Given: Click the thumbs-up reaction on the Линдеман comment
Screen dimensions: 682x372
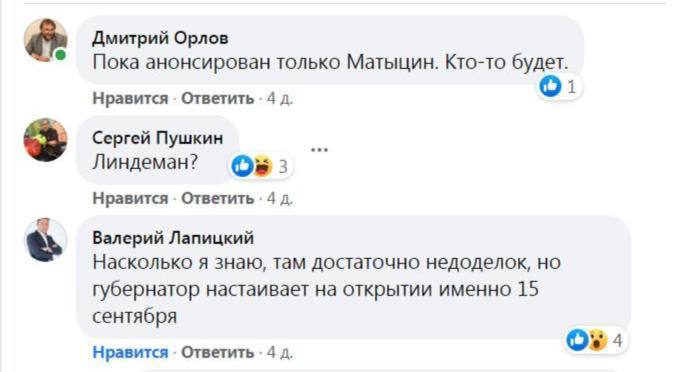Looking at the screenshot, I should pyautogui.click(x=242, y=166).
